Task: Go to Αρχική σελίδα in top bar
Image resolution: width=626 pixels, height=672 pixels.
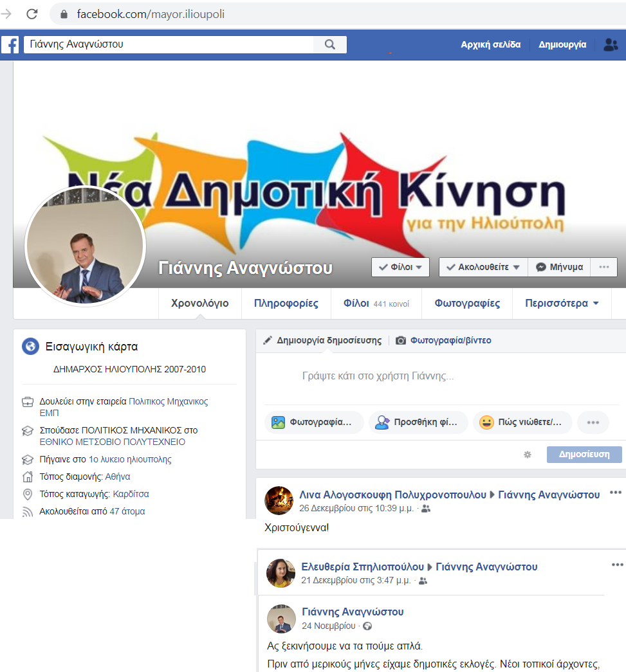Action: point(490,44)
